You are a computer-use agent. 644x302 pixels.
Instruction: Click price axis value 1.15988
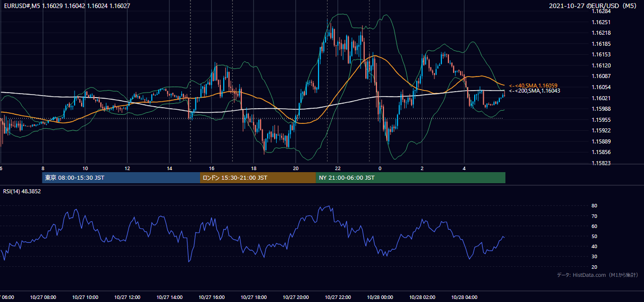[x=601, y=109]
